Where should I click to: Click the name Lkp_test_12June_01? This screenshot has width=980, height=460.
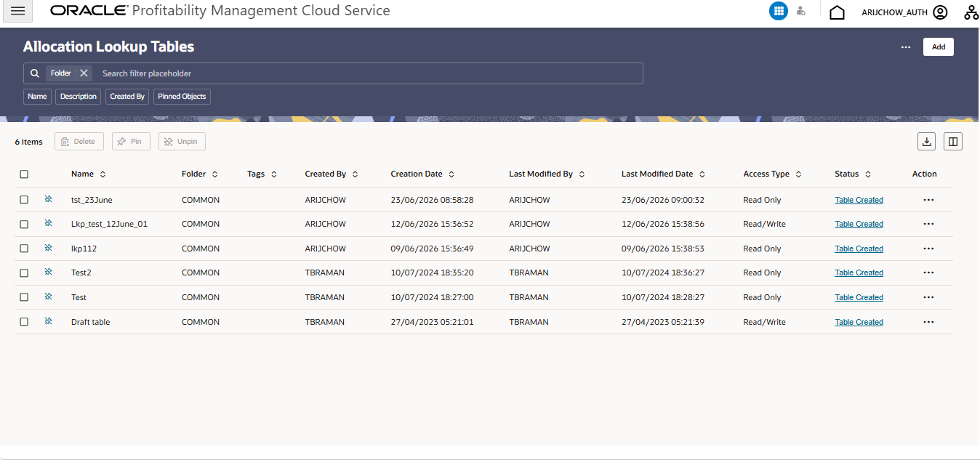point(109,224)
